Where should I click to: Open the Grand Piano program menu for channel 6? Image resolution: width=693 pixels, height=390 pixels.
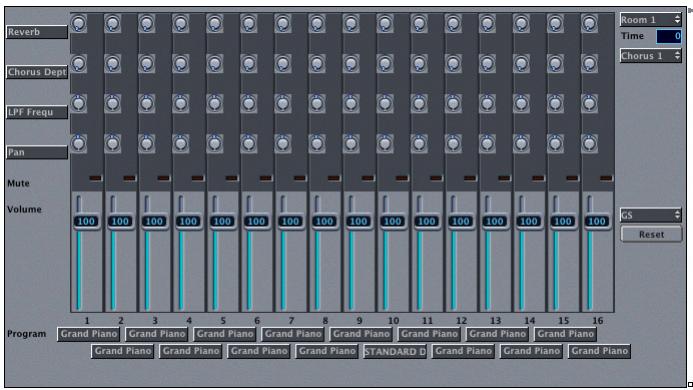[259, 351]
